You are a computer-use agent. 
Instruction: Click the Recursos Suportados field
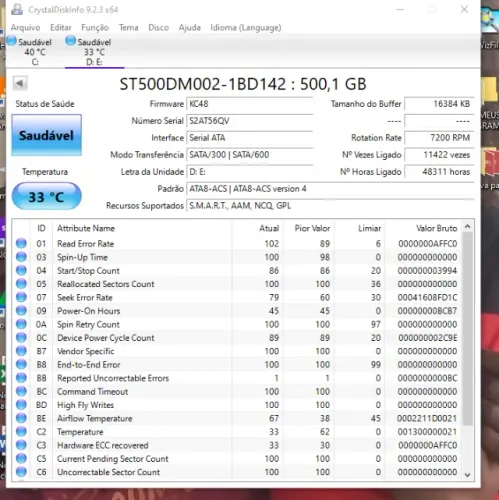[x=330, y=206]
